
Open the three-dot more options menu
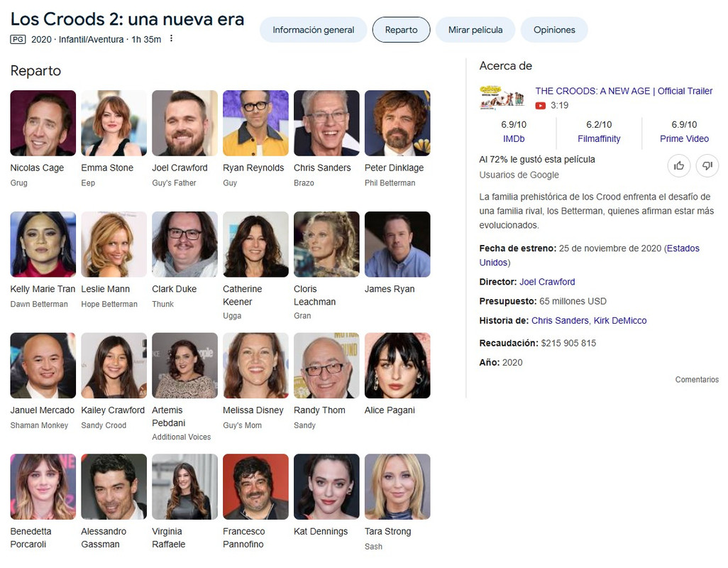171,38
